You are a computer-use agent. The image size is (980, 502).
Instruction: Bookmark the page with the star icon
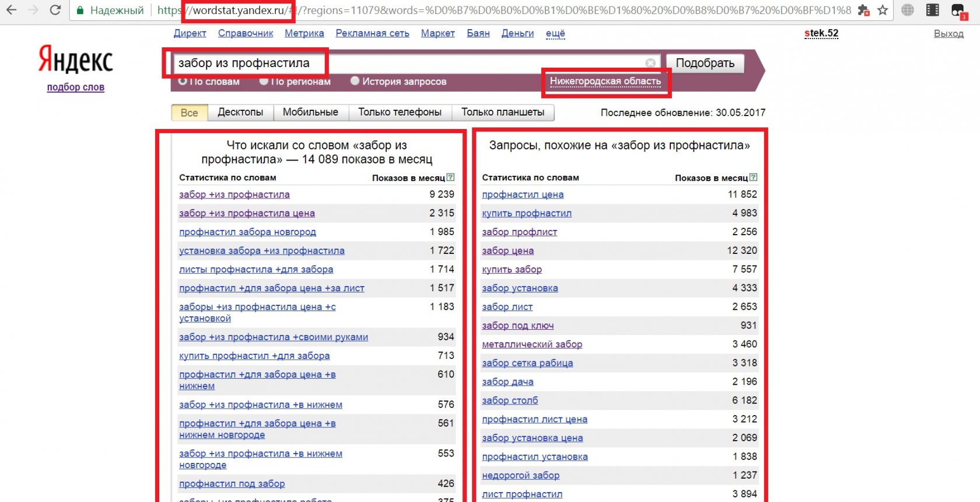[883, 10]
